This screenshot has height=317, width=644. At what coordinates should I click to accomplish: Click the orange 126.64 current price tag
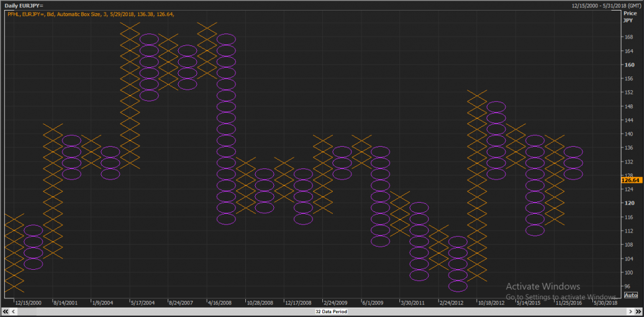[630, 180]
